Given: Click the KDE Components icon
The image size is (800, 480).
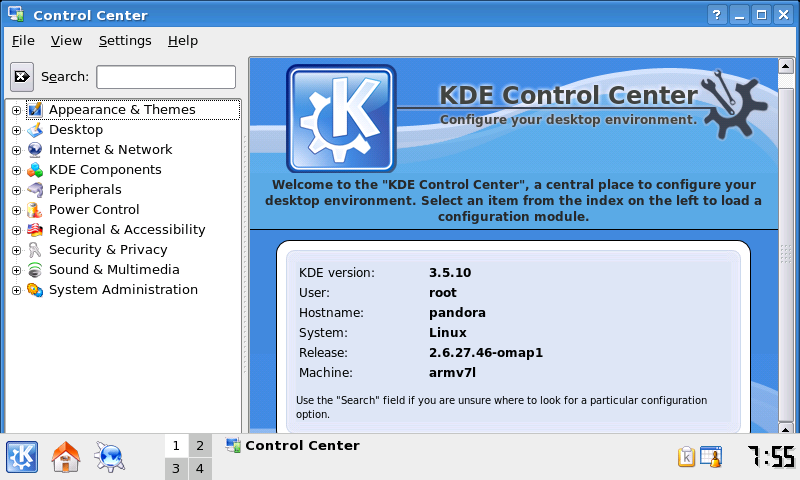Looking at the screenshot, I should [35, 170].
